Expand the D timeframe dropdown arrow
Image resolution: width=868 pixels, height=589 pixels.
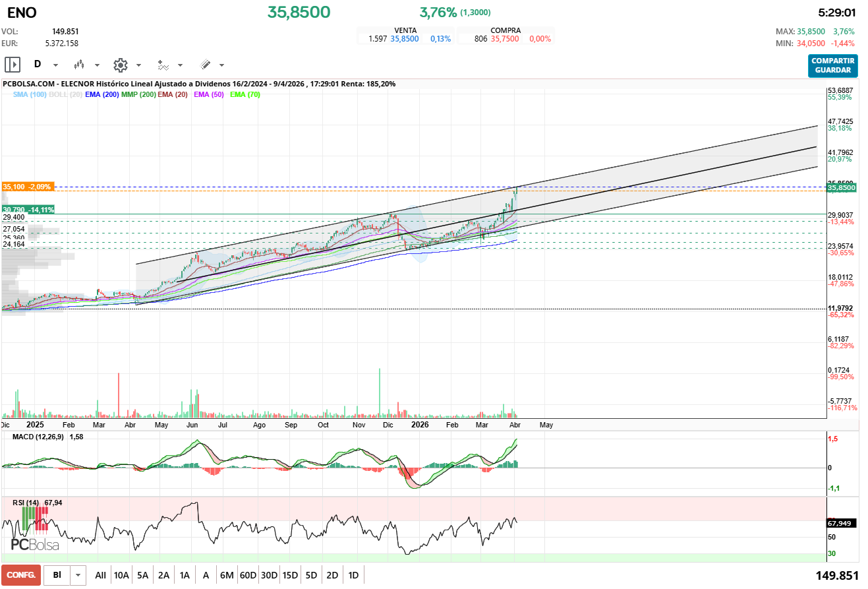55,65
